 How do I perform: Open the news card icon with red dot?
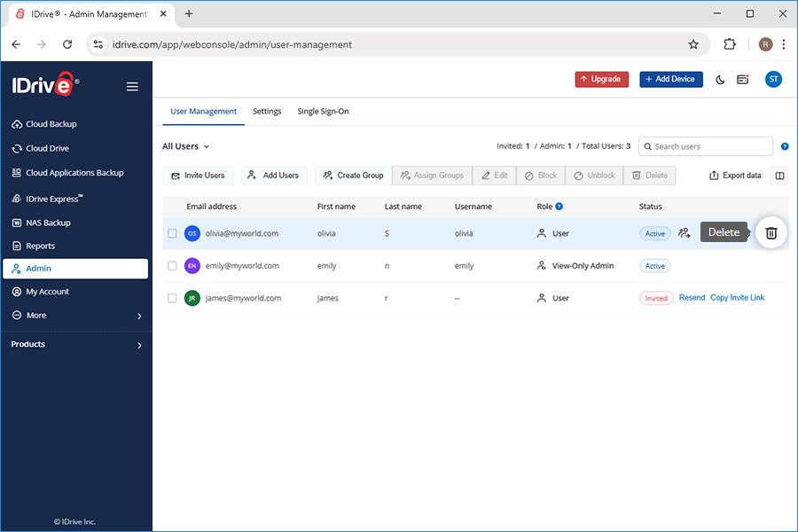pyautogui.click(x=742, y=80)
